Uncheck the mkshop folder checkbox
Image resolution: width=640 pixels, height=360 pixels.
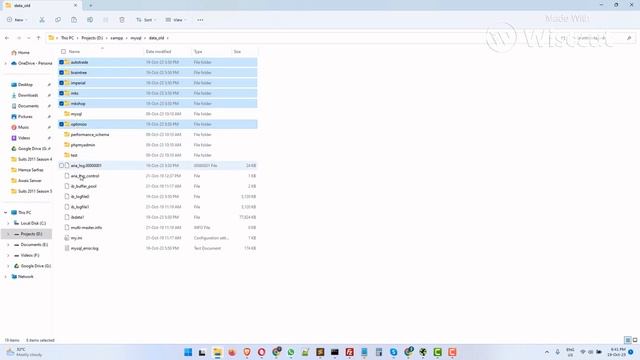point(61,103)
